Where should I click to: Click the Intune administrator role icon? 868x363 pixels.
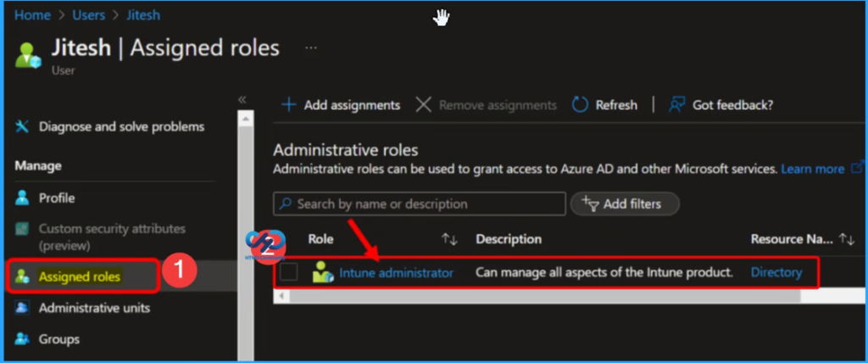(x=323, y=272)
